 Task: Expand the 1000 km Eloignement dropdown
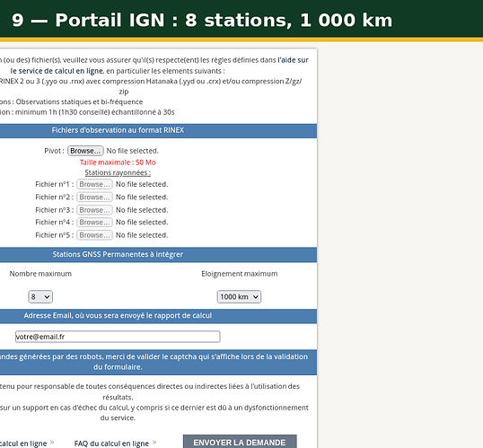[239, 296]
